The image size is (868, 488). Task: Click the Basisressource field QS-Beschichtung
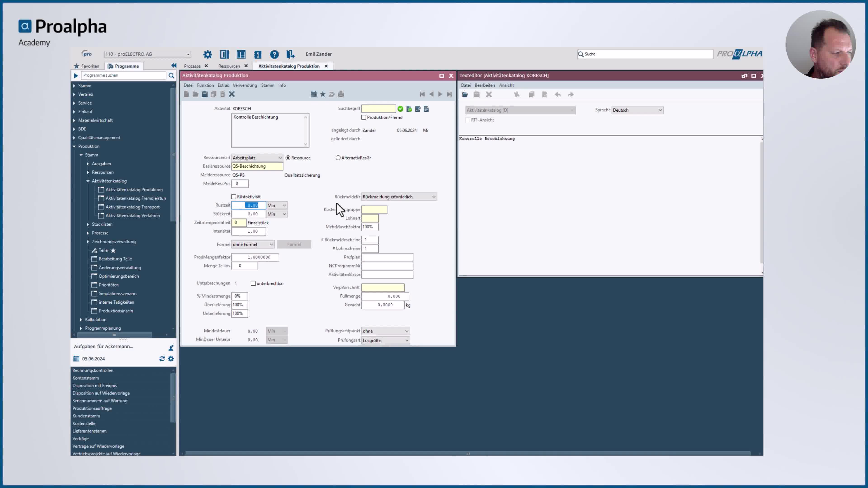(257, 166)
